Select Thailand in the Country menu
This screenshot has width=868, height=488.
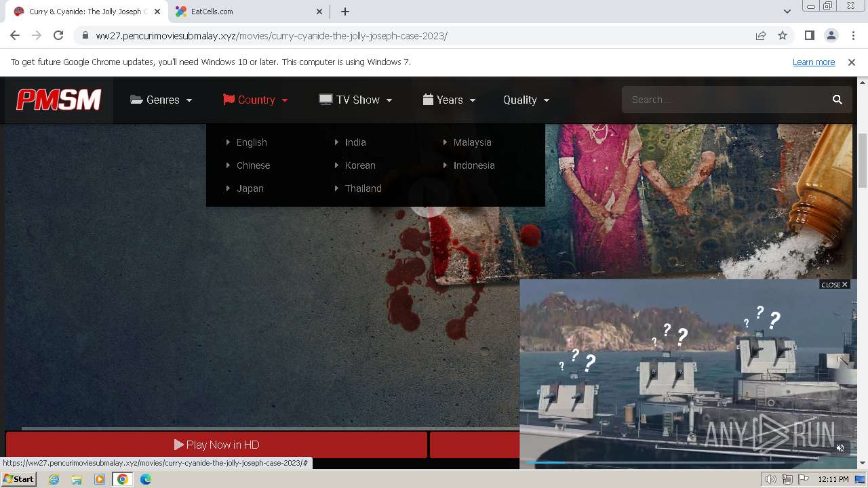tap(363, 188)
